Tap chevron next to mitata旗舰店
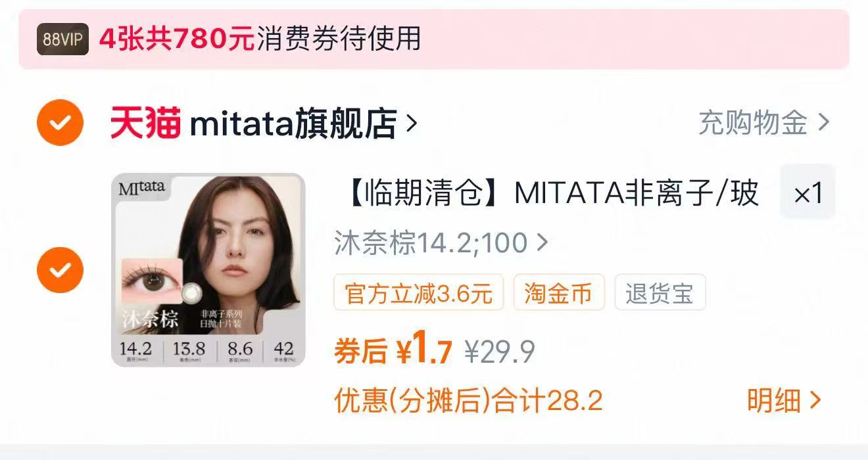 [412, 123]
